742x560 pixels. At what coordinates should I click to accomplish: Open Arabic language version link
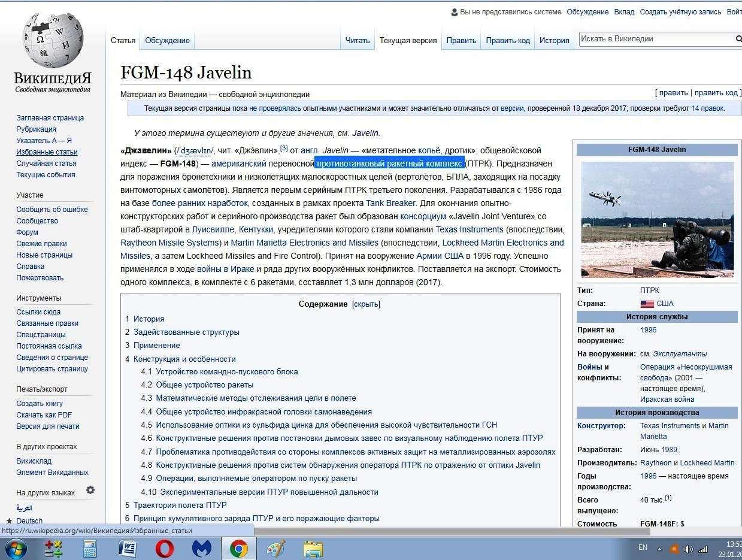click(x=24, y=508)
